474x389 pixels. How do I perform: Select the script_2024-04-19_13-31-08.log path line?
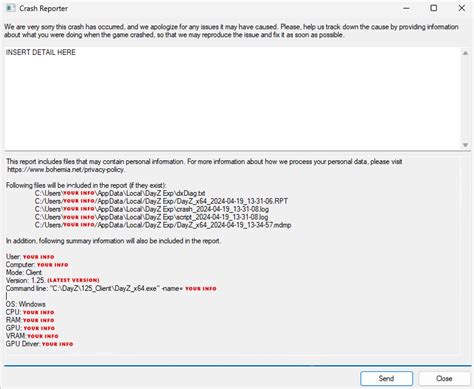(x=151, y=217)
